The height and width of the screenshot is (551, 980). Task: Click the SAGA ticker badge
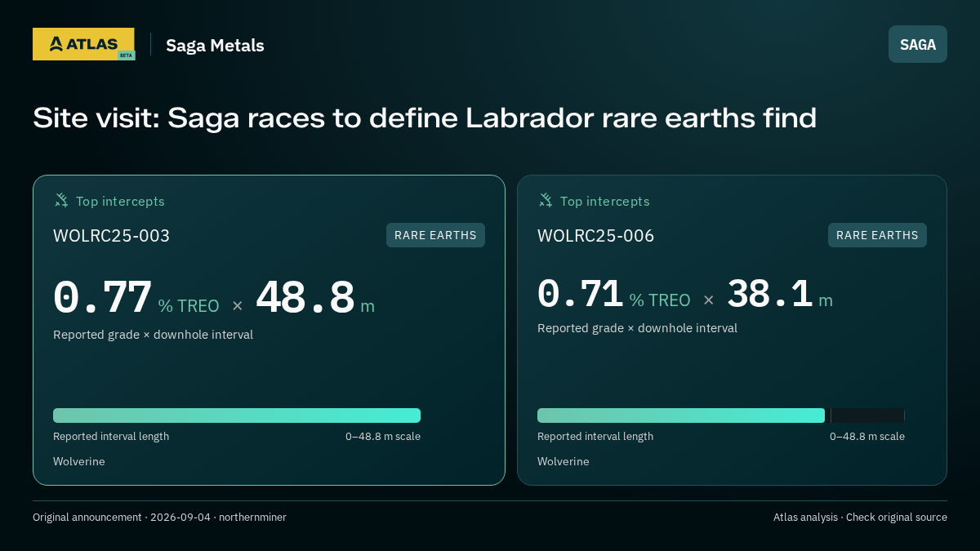pos(918,44)
